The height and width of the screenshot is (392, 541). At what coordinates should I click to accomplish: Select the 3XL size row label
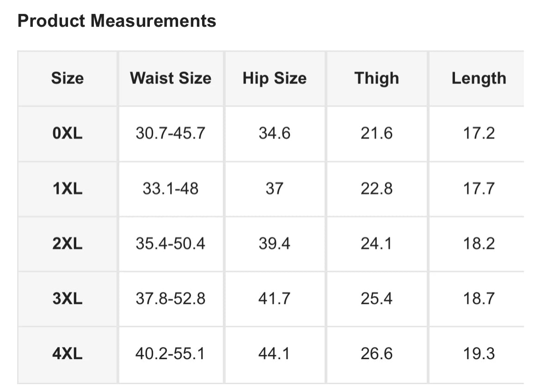tap(68, 299)
